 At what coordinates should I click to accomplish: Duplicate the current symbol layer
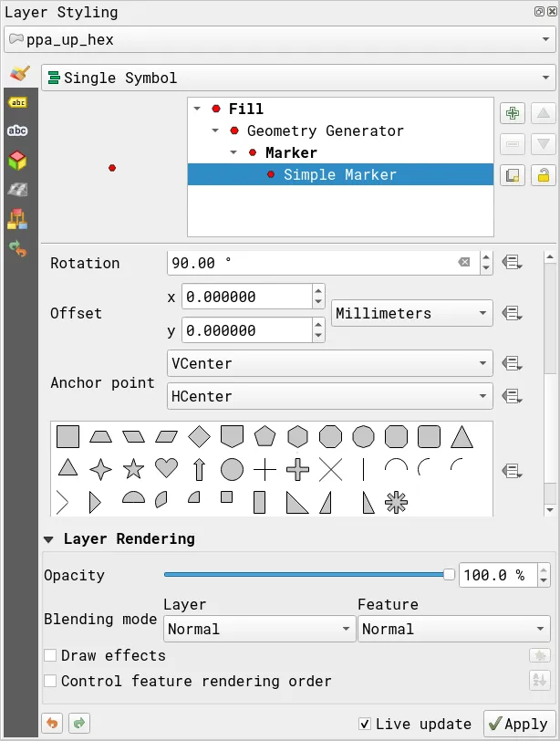pyautogui.click(x=513, y=175)
